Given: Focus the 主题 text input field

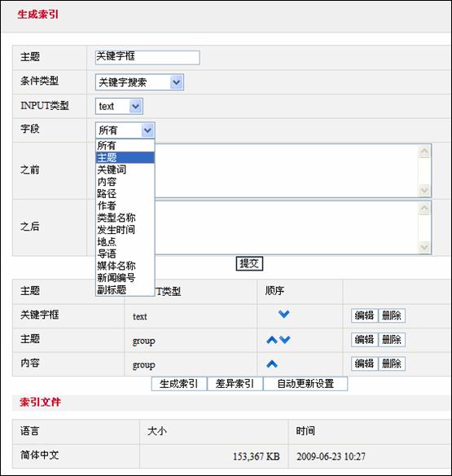Looking at the screenshot, I should (147, 58).
